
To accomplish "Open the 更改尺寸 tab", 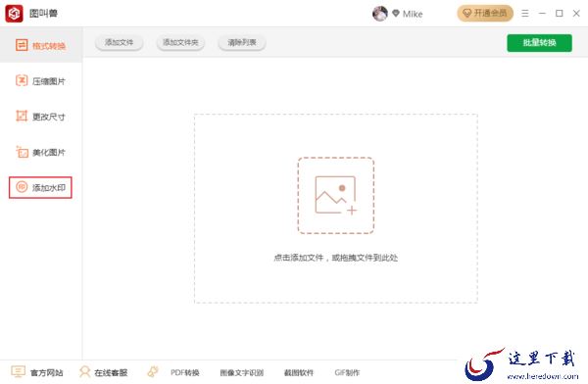I will (41, 117).
